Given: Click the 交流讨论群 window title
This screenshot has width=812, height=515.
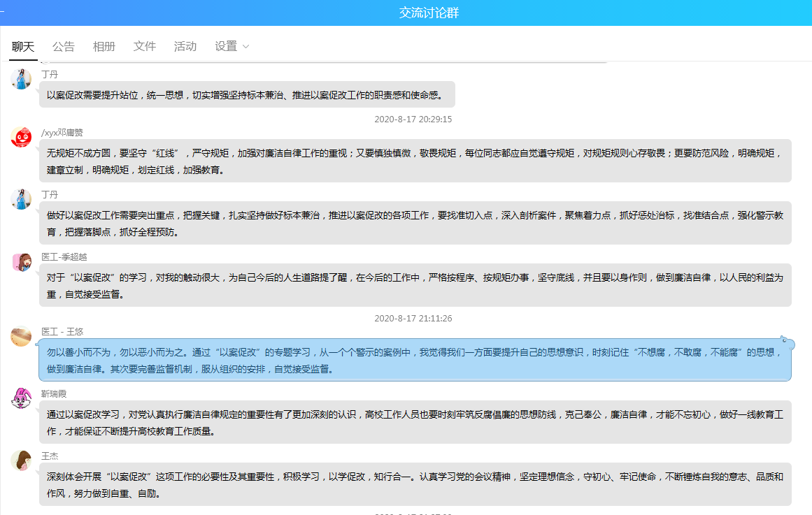Looking at the screenshot, I should coord(429,13).
